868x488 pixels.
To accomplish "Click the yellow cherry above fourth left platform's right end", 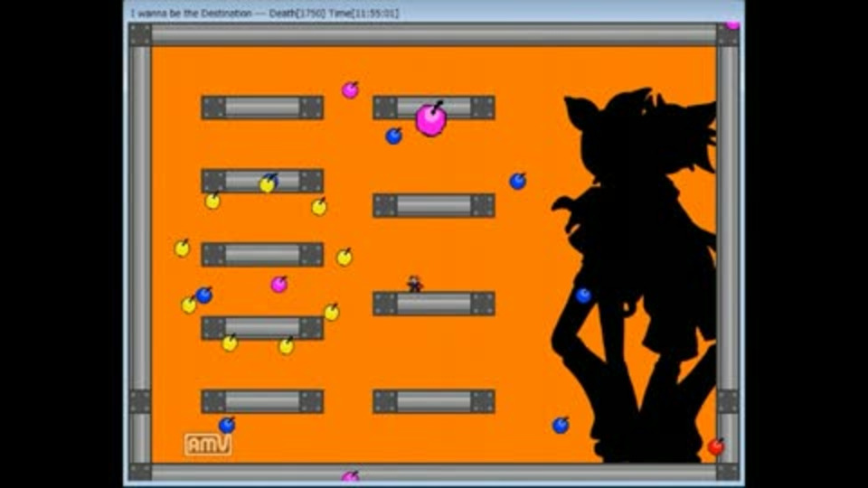I will [x=332, y=312].
